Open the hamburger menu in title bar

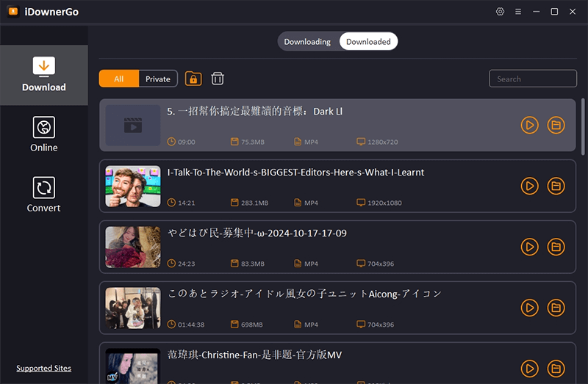[518, 12]
